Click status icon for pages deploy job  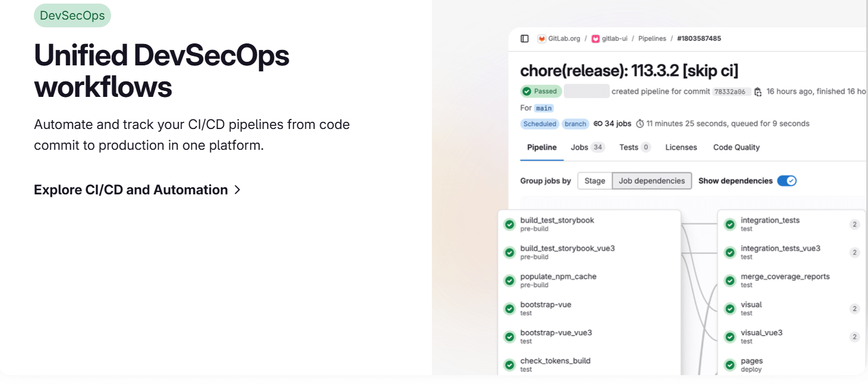[730, 365]
